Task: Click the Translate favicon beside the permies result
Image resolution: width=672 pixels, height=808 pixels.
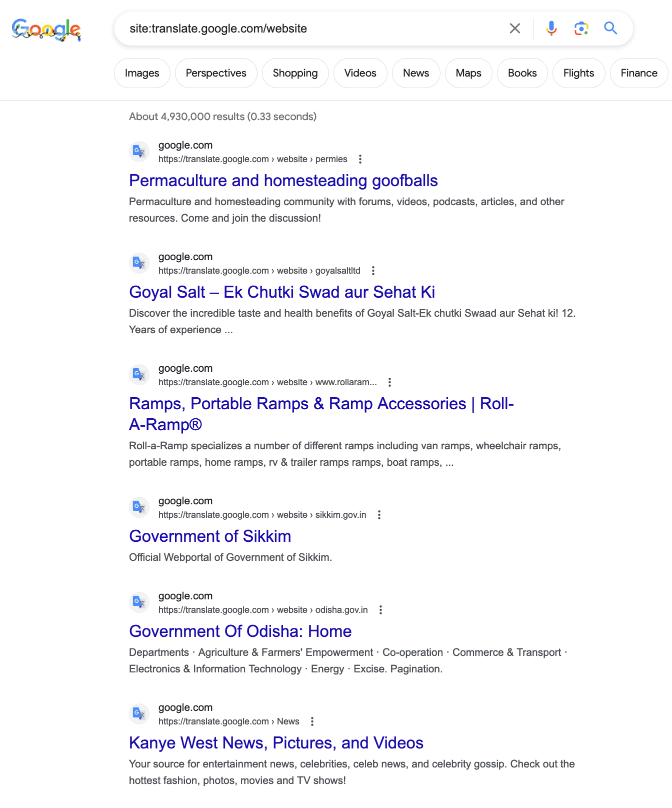Action: (x=139, y=152)
